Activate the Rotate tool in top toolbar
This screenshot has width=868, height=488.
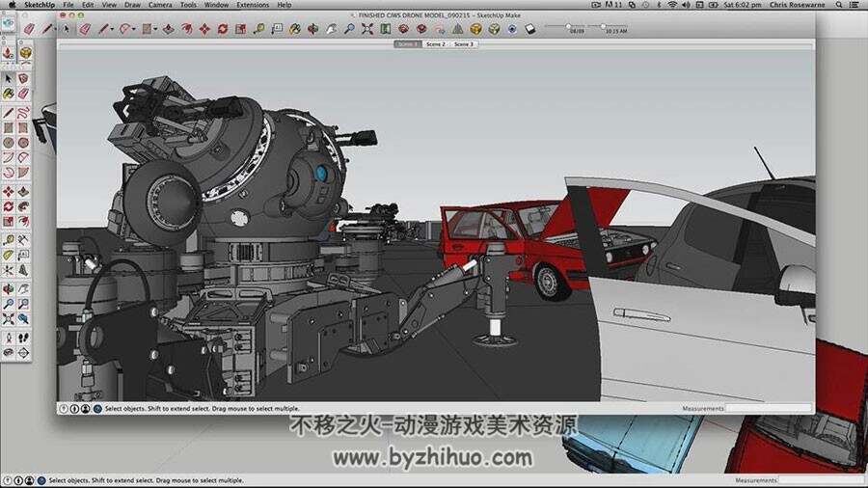pos(223,29)
